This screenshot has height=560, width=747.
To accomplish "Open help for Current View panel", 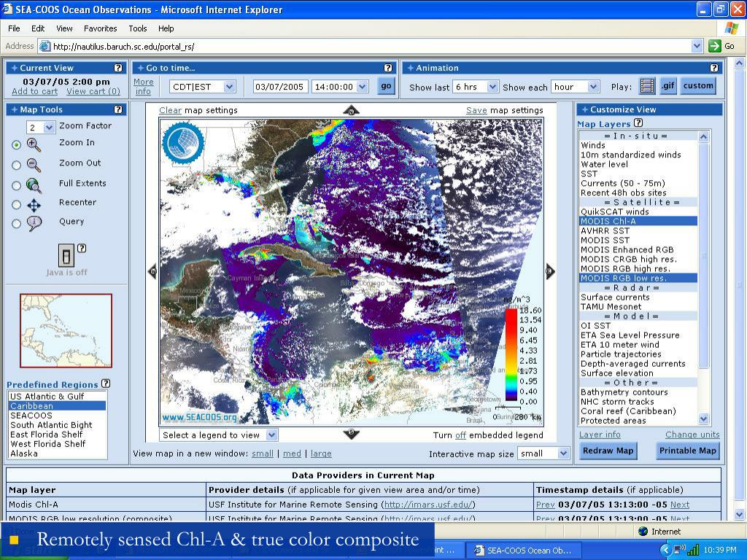I will [118, 68].
